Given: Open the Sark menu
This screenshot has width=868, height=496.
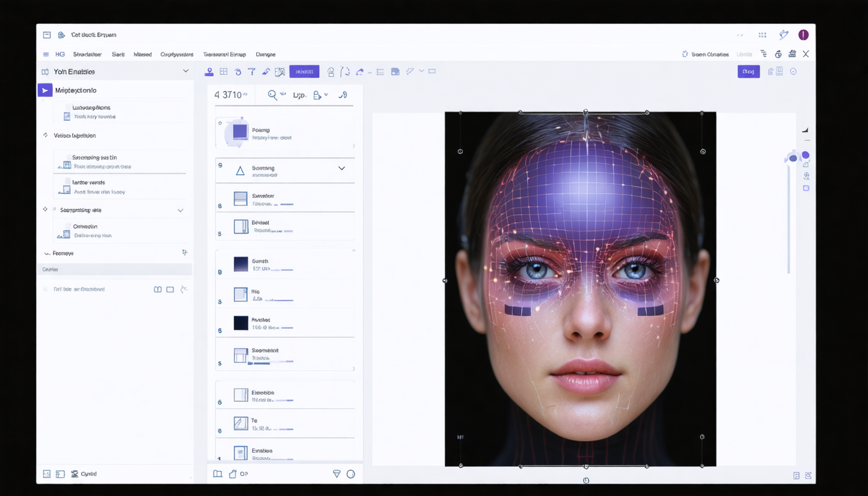Looking at the screenshot, I should coord(118,55).
